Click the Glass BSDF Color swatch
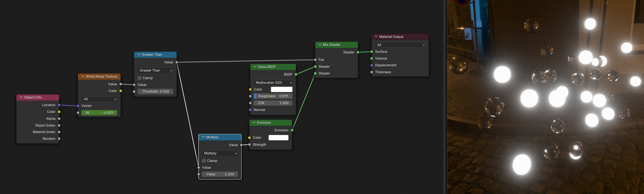The height and width of the screenshot is (194, 644). tap(281, 89)
